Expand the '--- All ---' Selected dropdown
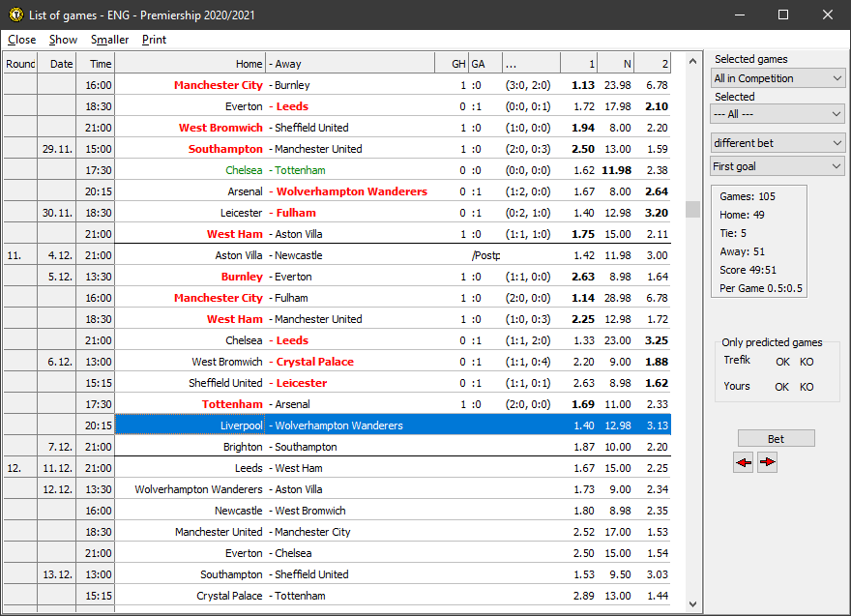 778,114
